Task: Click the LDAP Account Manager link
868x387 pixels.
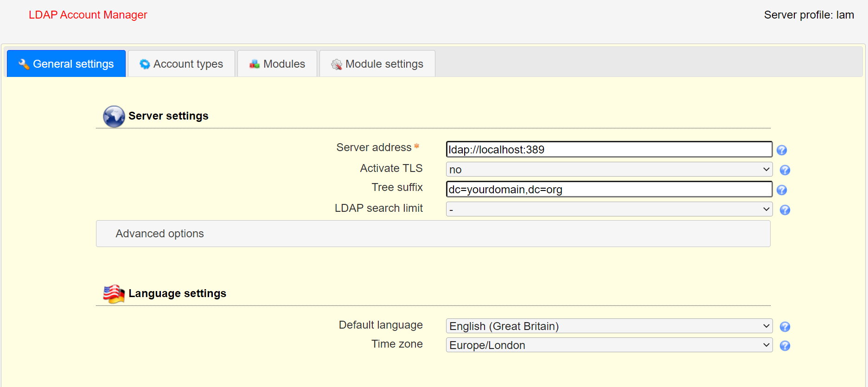Action: point(88,15)
